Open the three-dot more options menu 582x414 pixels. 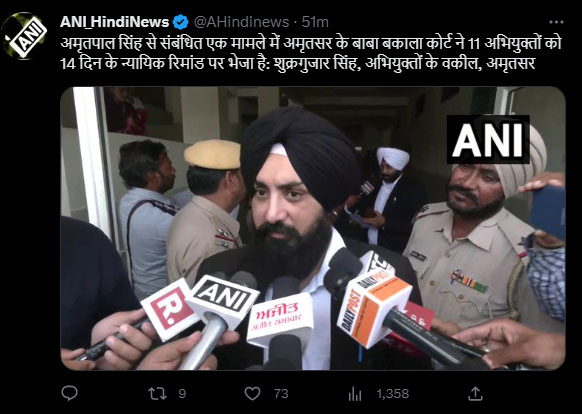click(x=556, y=22)
